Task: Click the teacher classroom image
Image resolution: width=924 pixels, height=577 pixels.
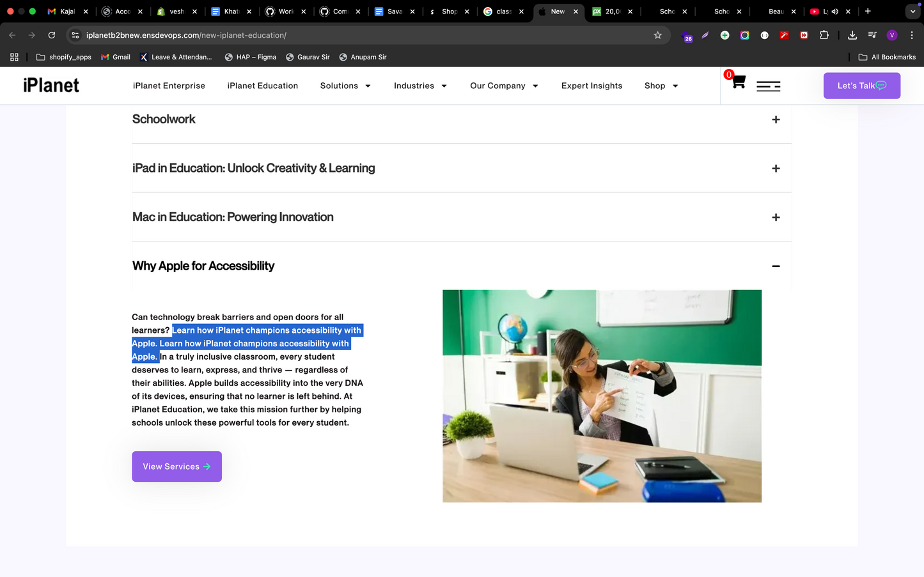Action: pyautogui.click(x=602, y=396)
